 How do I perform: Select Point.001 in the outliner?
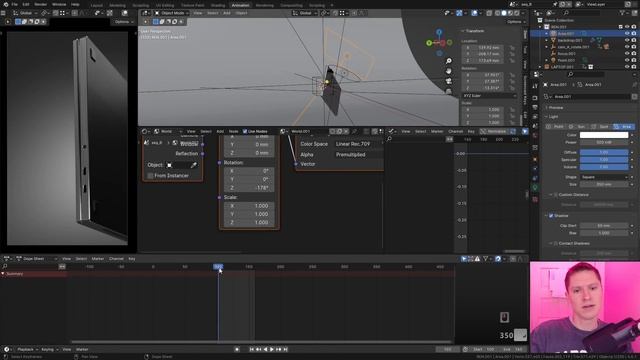point(566,60)
